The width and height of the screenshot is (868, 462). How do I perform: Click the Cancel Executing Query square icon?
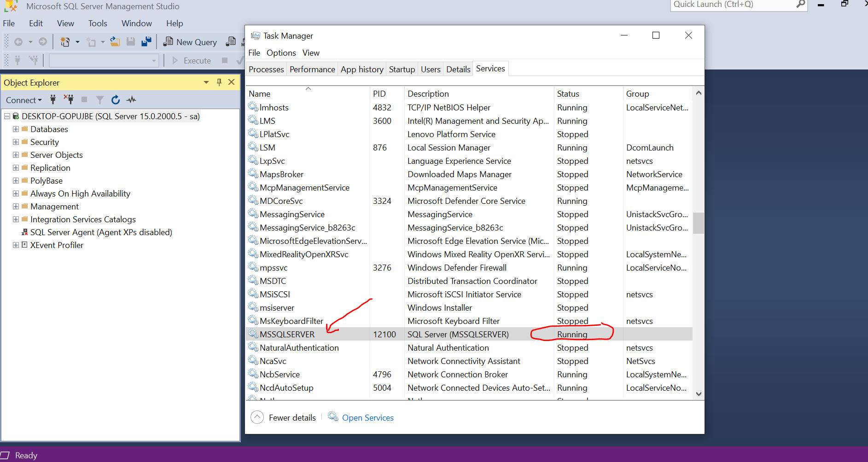(x=225, y=60)
